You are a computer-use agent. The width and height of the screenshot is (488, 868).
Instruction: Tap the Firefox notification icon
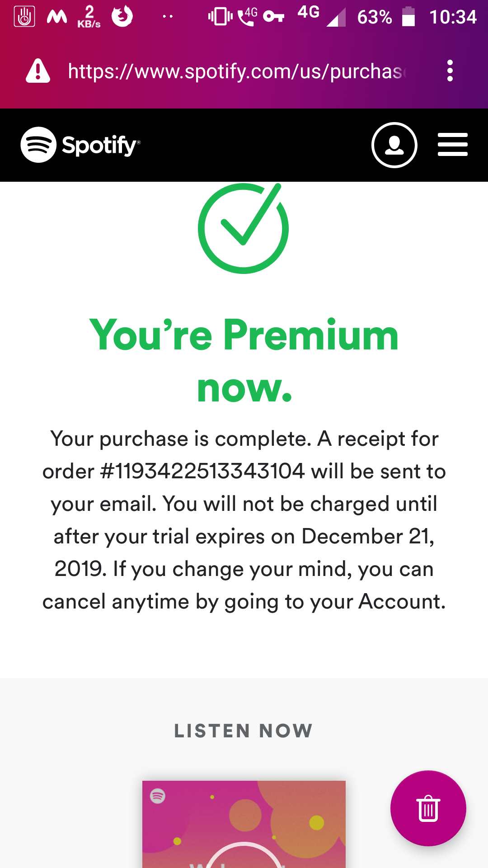pyautogui.click(x=122, y=17)
